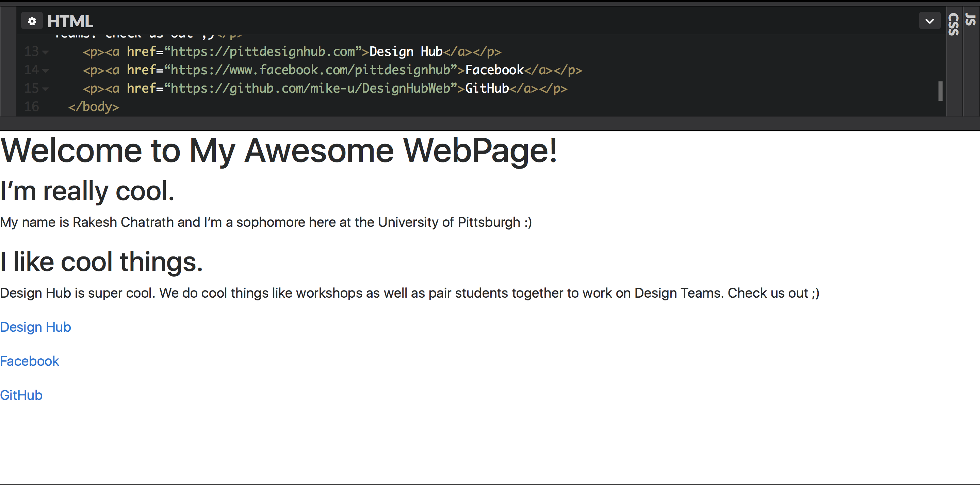
Task: Click line number 15 in gutter
Action: tap(32, 88)
